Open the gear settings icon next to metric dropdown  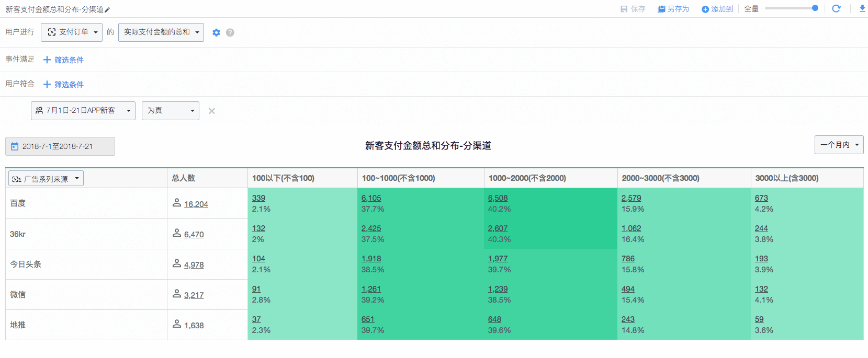[x=216, y=32]
